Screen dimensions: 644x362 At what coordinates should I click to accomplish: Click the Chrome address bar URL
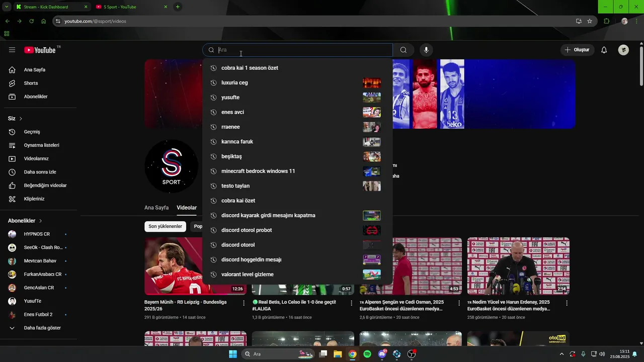(x=96, y=21)
